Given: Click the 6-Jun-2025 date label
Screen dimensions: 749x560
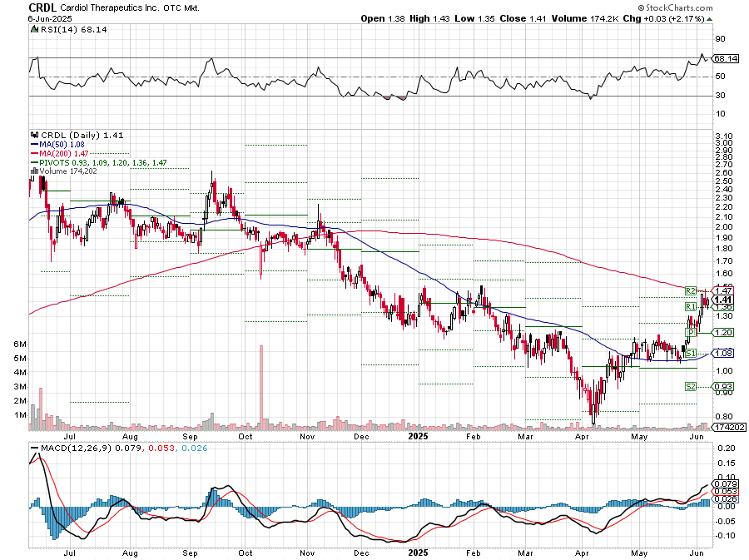Looking at the screenshot, I should [50, 18].
